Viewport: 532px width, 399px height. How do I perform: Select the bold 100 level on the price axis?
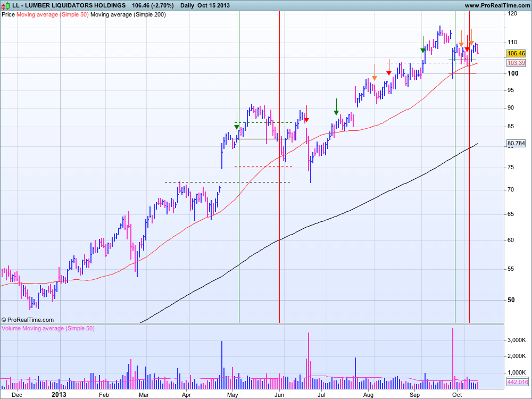[x=513, y=73]
